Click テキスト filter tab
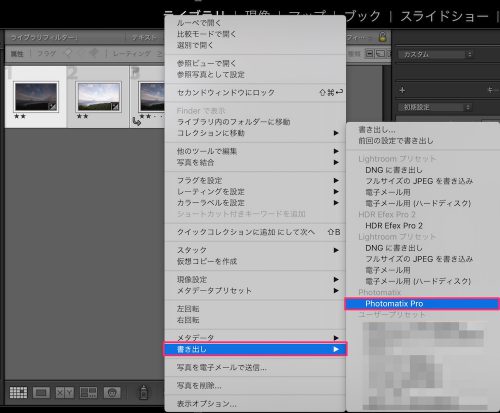Screen dimensions: 500x413 click(144, 37)
